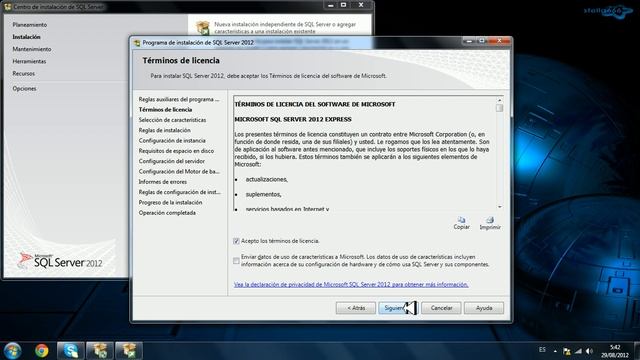This screenshot has height=360, width=640.
Task: Show hidden tray icons arrow
Action: 555,351
